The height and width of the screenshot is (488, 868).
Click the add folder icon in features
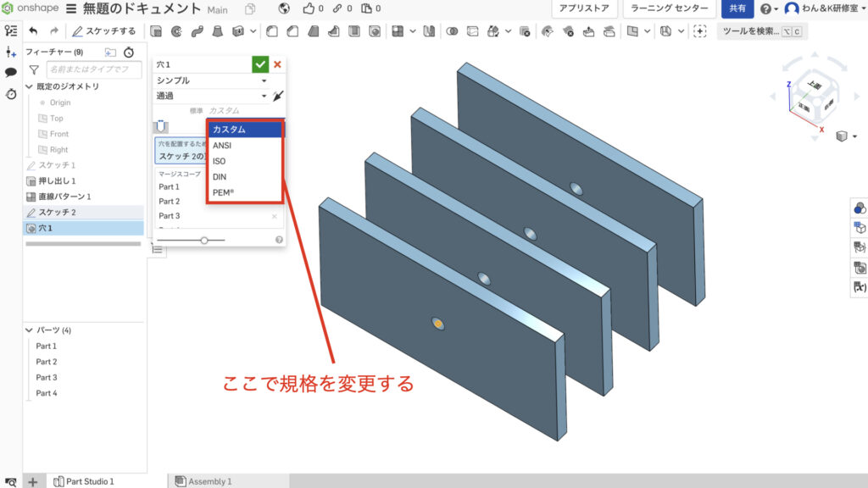tap(110, 52)
